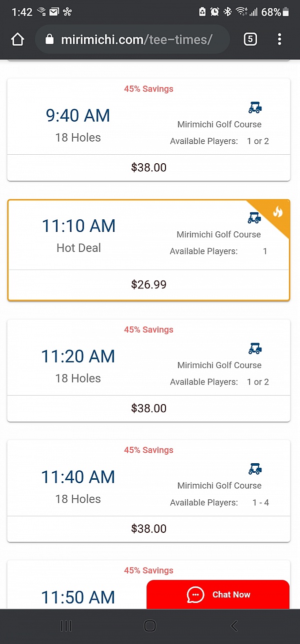The image size is (300, 644).
Task: Select the 11:40 AM 18 Holes tee time
Action: coord(78,486)
